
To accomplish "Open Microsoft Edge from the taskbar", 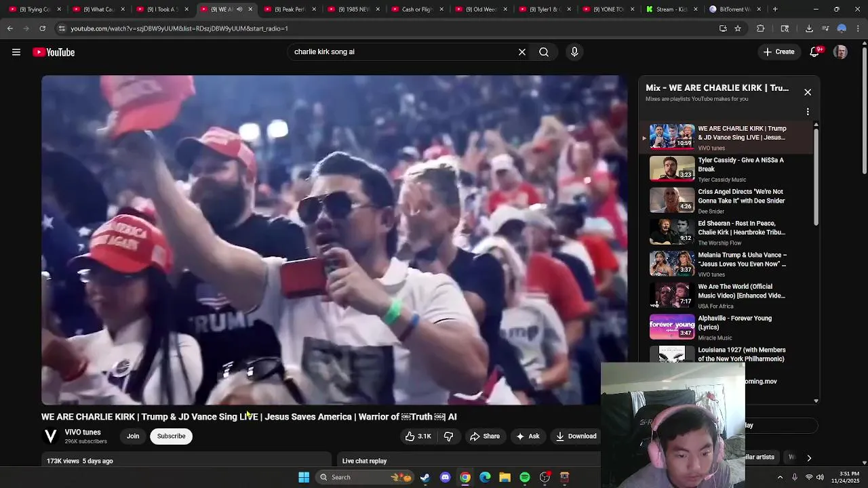I will 485,477.
